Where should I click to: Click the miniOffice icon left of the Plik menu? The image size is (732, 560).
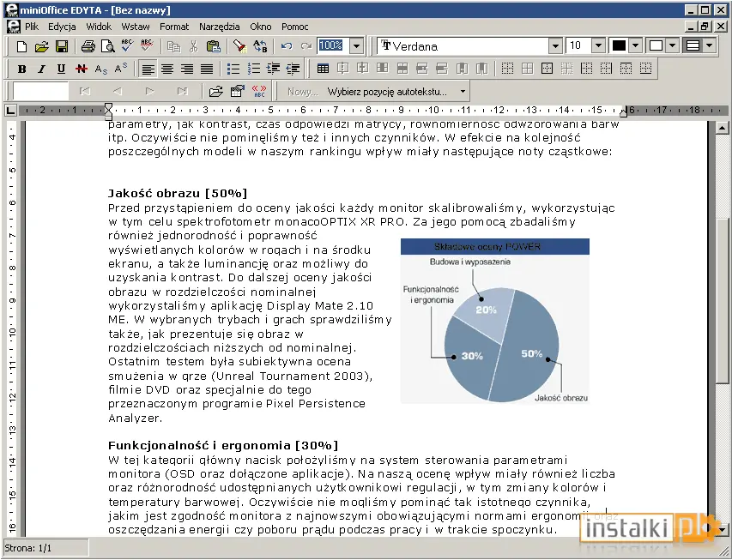(14, 27)
